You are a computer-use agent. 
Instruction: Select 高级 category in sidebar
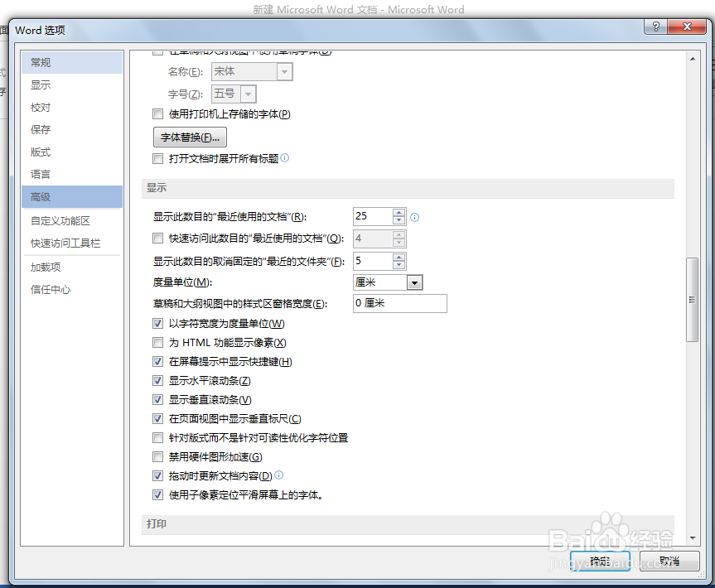point(72,197)
